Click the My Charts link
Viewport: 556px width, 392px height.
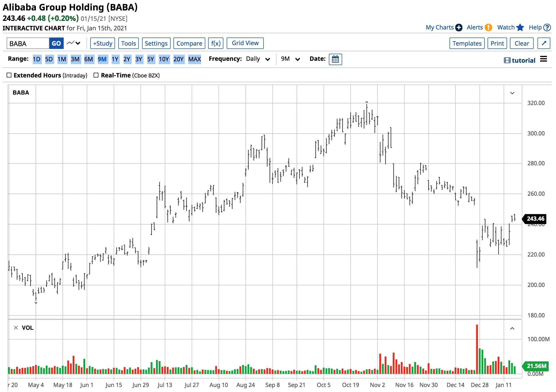tap(440, 28)
